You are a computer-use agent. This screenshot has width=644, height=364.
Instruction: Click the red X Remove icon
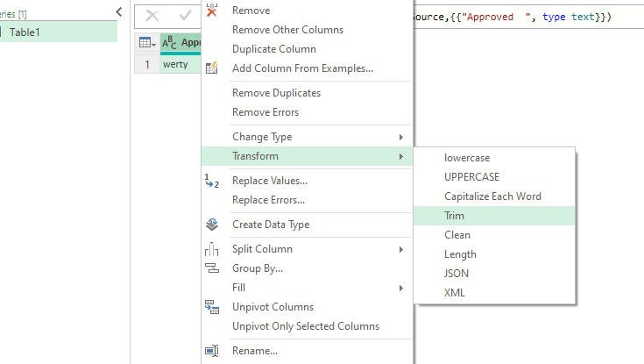coord(212,11)
